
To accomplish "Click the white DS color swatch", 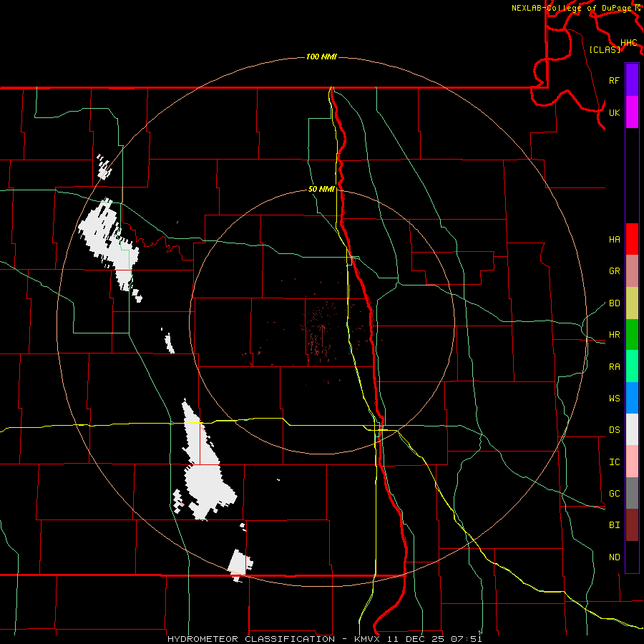I will [x=632, y=429].
